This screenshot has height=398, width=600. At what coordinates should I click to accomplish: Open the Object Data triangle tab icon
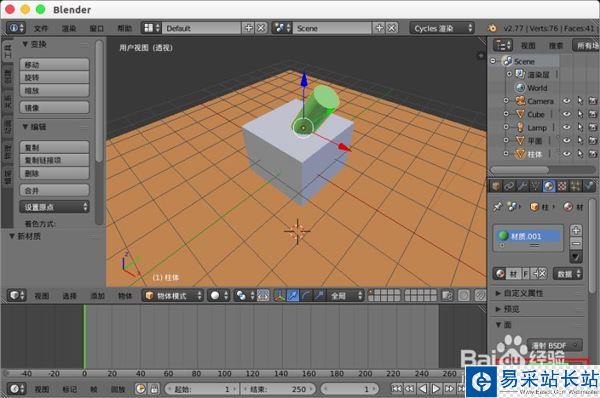tap(535, 186)
